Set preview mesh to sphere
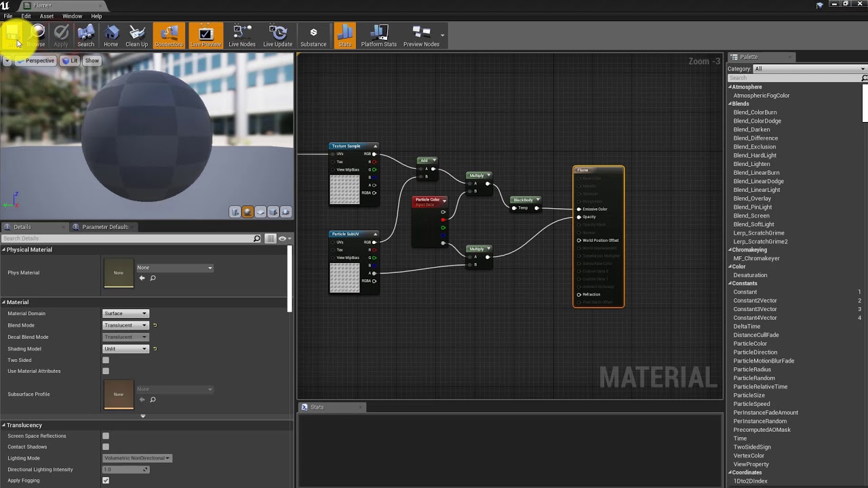Image resolution: width=868 pixels, height=488 pixels. coord(248,212)
